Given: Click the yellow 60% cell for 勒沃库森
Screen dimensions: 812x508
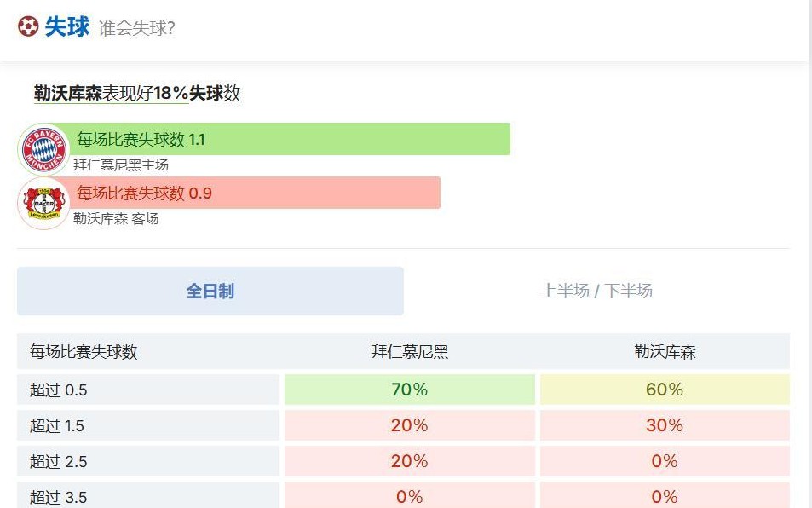Looking at the screenshot, I should [665, 390].
